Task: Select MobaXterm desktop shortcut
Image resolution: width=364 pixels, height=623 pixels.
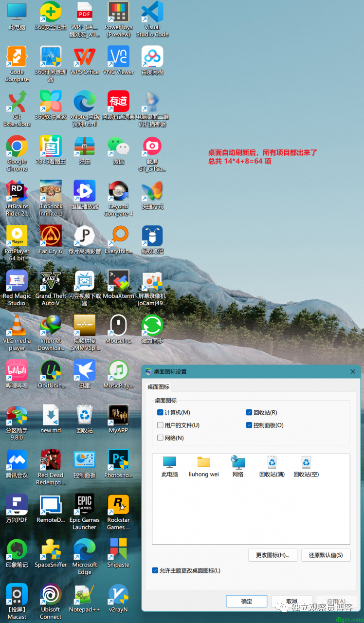Action: (118, 285)
